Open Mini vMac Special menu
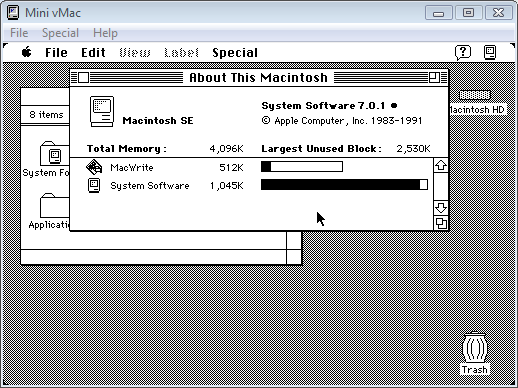The image size is (518, 388). pyautogui.click(x=60, y=33)
